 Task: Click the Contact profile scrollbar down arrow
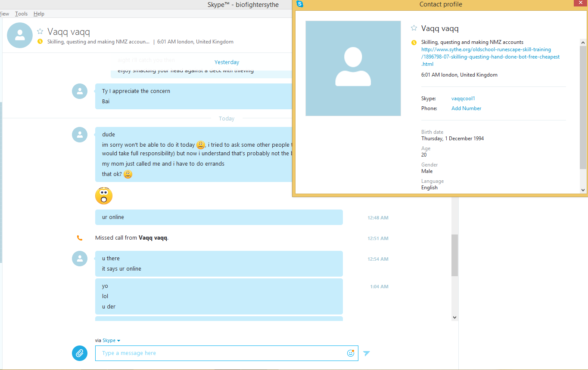pos(583,190)
